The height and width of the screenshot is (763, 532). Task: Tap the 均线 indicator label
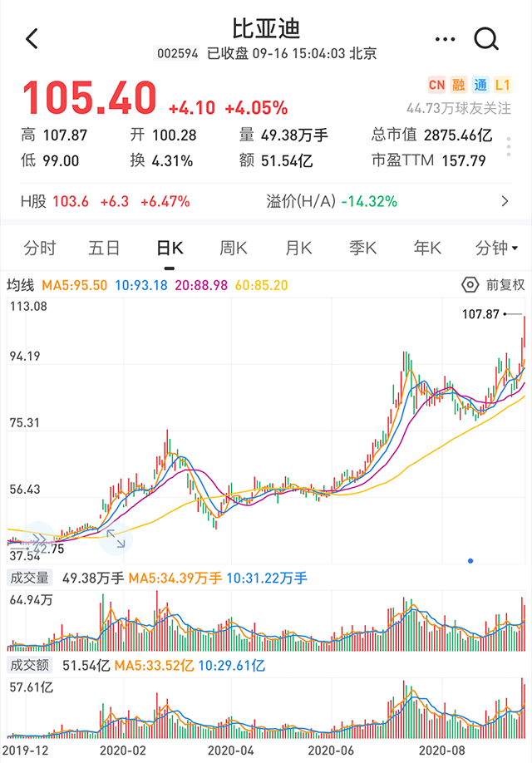pyautogui.click(x=21, y=284)
